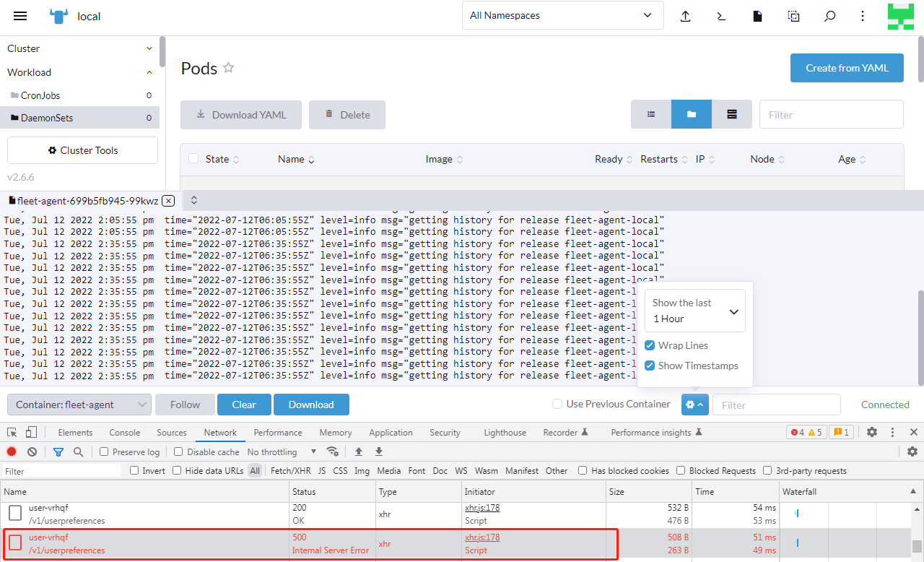Viewport: 924px width, 562px height.
Task: Click the Create from YAML button
Action: [x=847, y=67]
